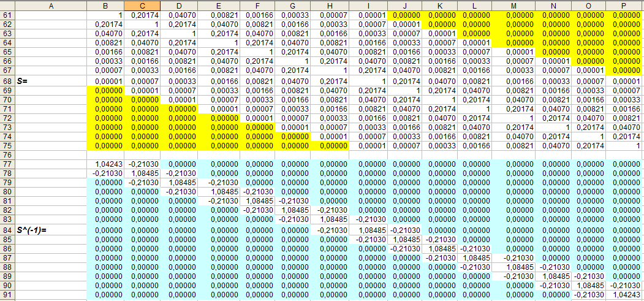Click cell P75 containing 1

point(624,146)
